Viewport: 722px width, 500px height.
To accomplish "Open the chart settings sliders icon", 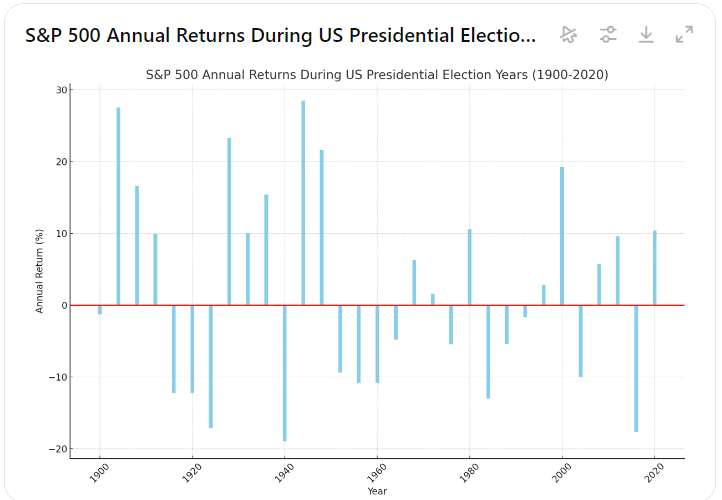I will [608, 35].
